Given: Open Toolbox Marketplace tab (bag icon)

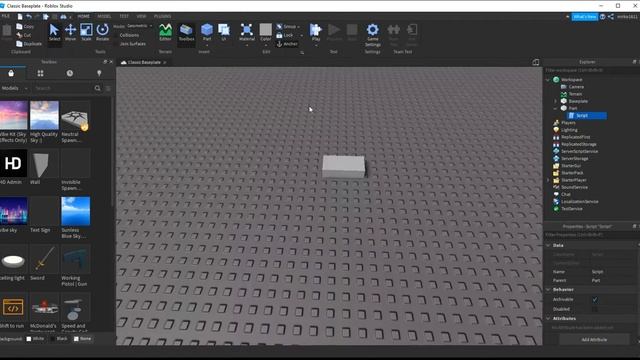Looking at the screenshot, I should (x=11, y=73).
